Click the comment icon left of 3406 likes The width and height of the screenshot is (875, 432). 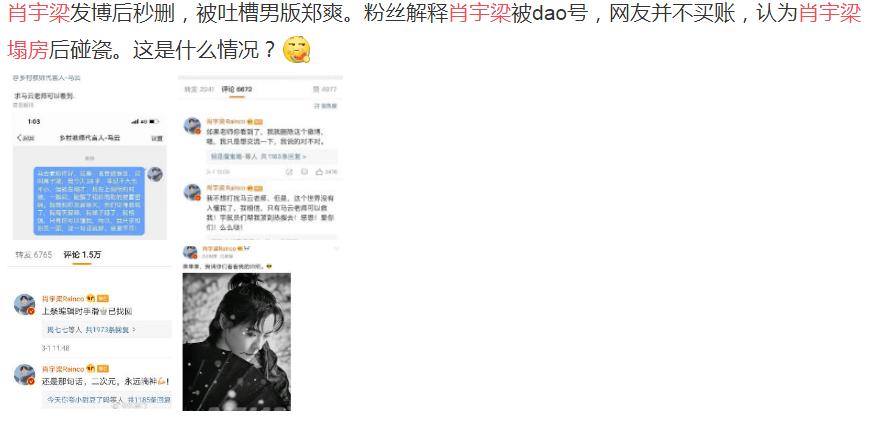305,172
